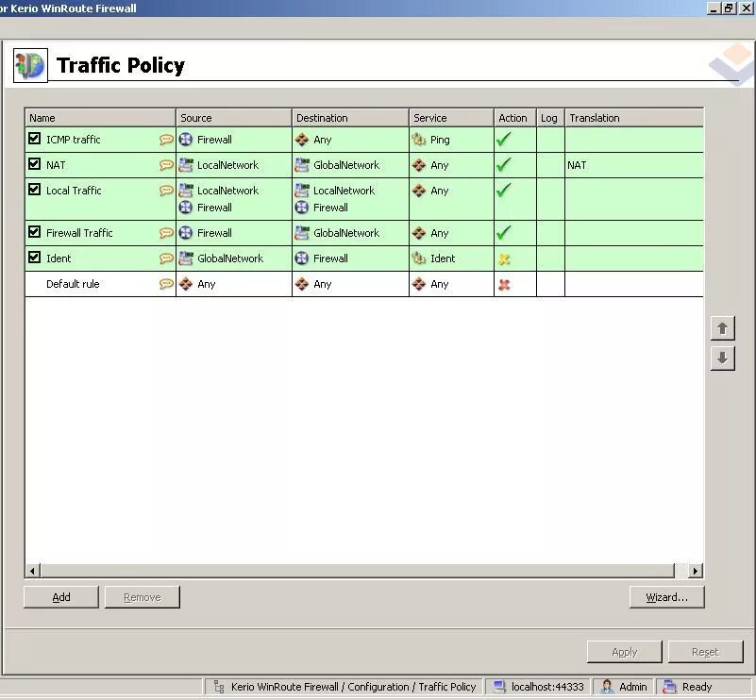Click the Add button
The width and height of the screenshot is (756, 700).
coord(61,597)
